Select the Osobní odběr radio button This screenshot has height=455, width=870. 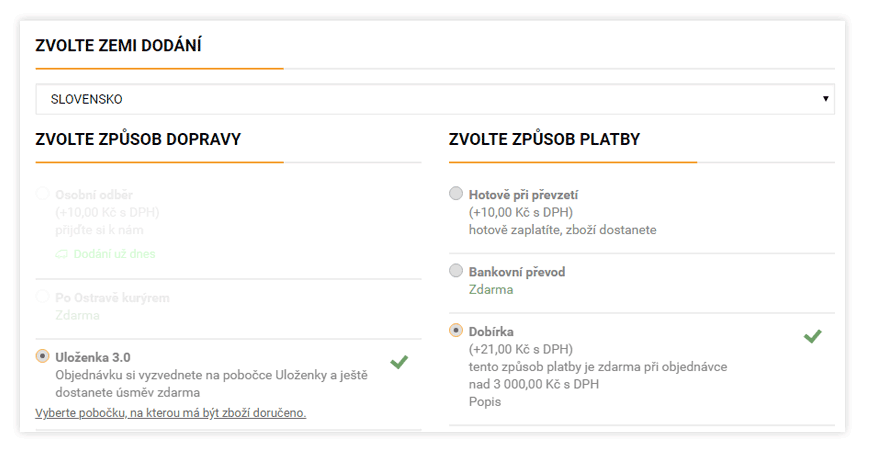[x=42, y=193]
